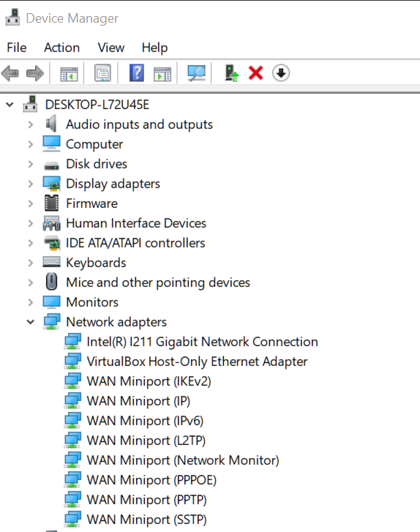Click the Computer category monitor icon
The image size is (420, 532).
51,144
